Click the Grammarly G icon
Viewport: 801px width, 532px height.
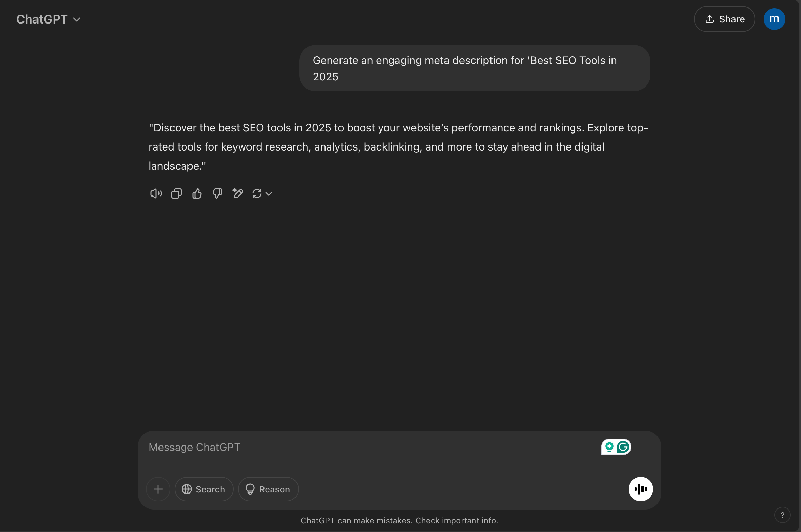(623, 447)
